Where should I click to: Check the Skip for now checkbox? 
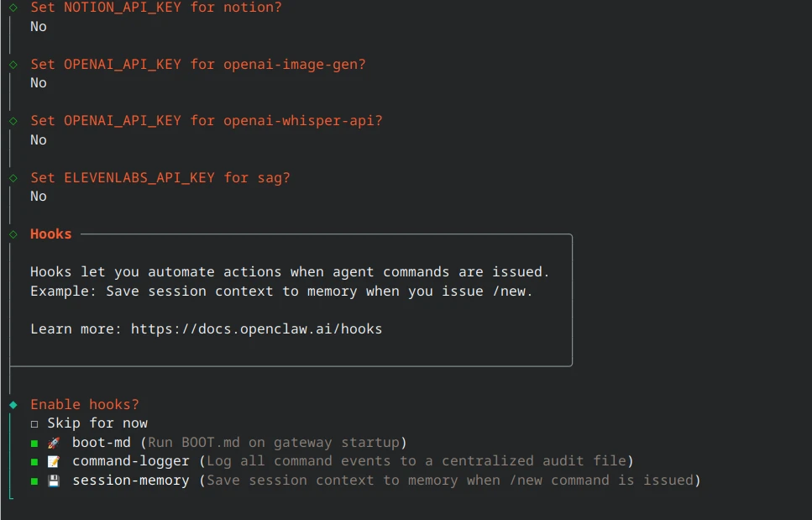[34, 423]
